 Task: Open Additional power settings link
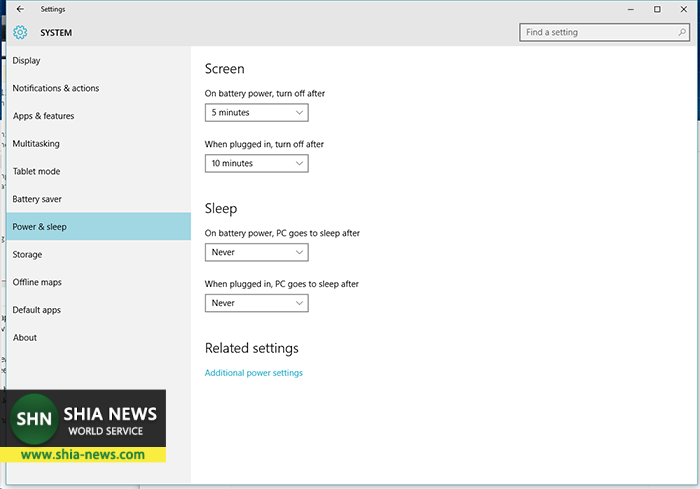pyautogui.click(x=253, y=373)
